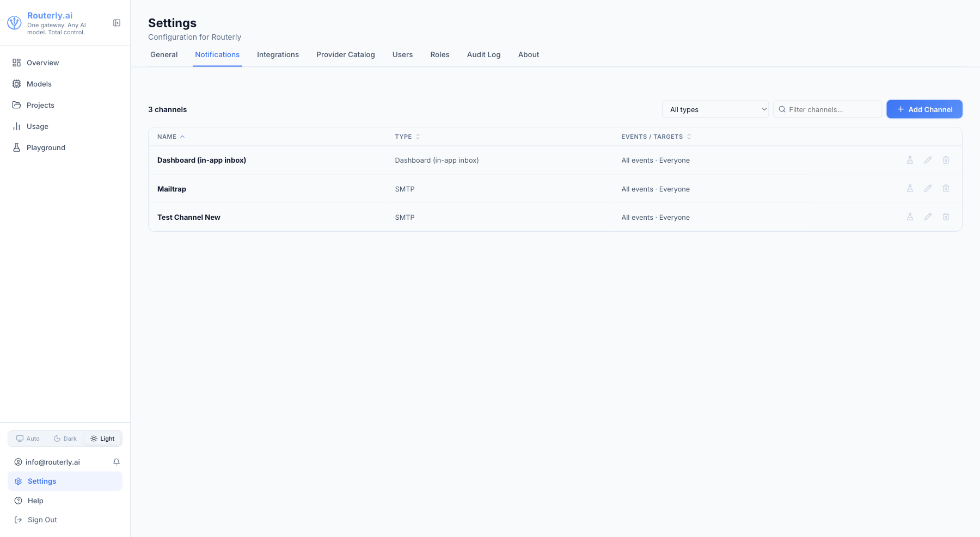
Task: Delete the Mailtrap channel
Action: (946, 188)
